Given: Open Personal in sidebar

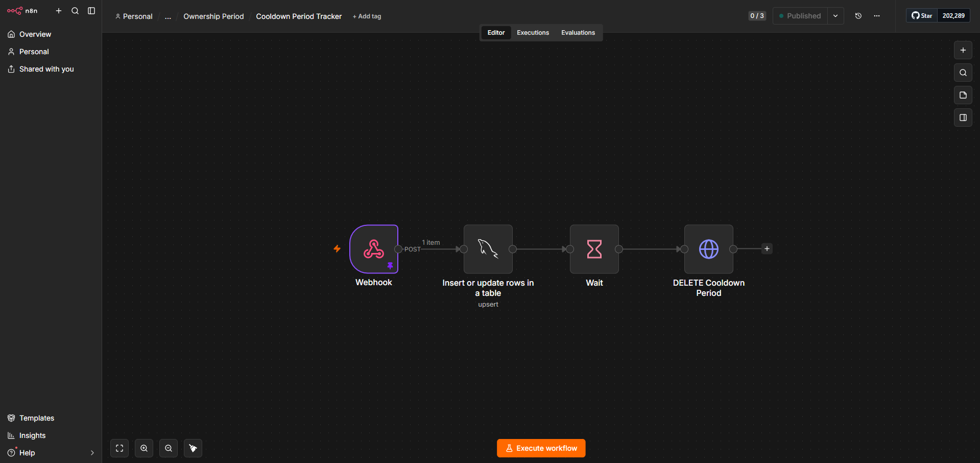Looking at the screenshot, I should (51, 52).
